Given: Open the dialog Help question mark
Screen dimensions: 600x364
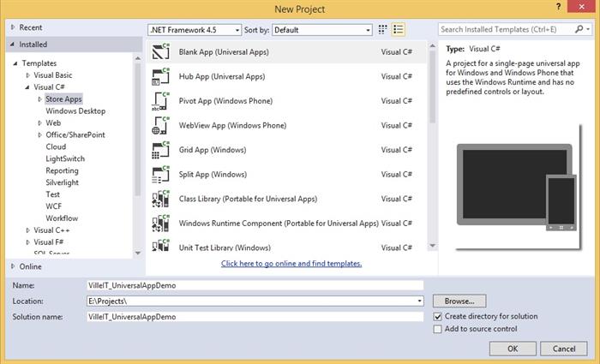Looking at the screenshot, I should tap(558, 7).
